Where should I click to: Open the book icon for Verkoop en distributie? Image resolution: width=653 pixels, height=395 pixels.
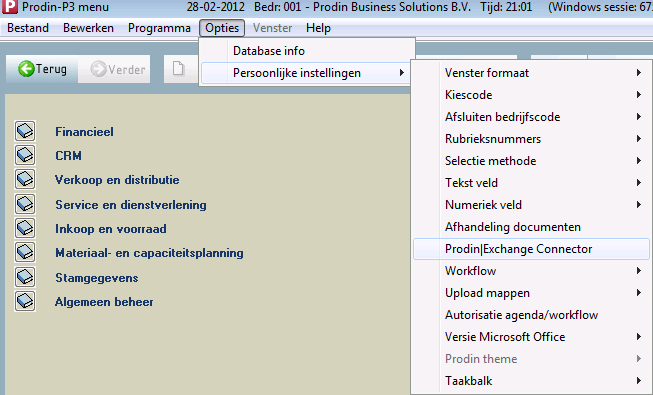[25, 180]
